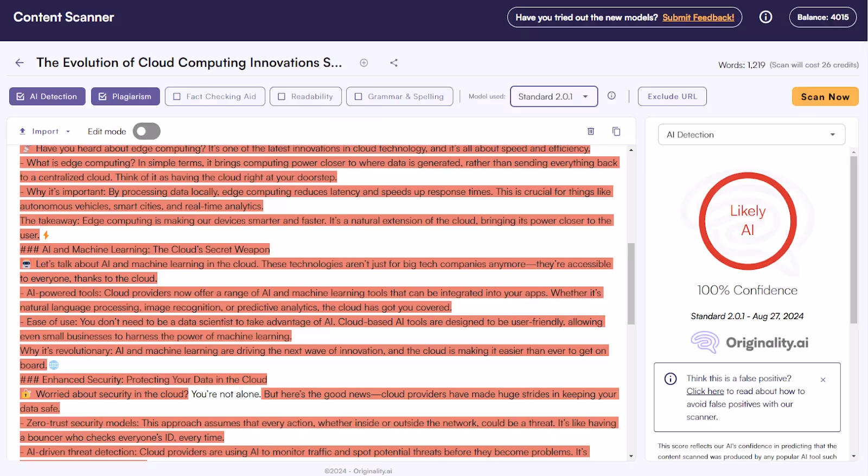This screenshot has width=868, height=476.
Task: Toggle the AI Detection checkbox
Action: tap(47, 97)
